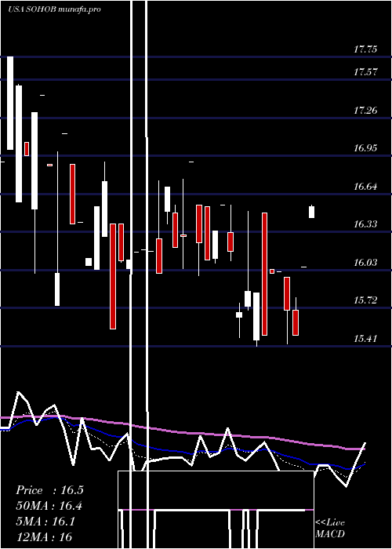Screen dimensions: 392x549
Task: Click the tall red candlestick spanning 15.5 to 16.5
Action: coord(265,274)
